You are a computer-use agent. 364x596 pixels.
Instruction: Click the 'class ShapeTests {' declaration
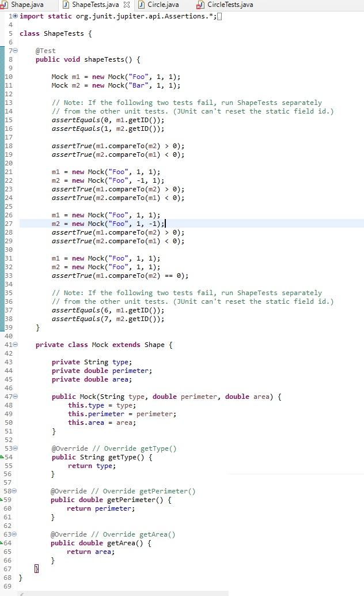click(x=55, y=33)
